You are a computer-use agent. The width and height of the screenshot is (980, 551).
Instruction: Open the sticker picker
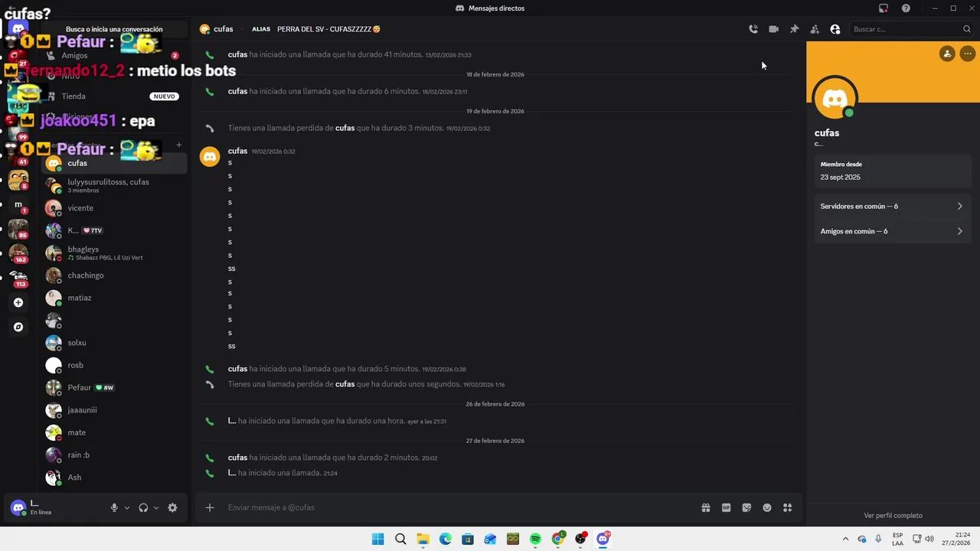746,507
